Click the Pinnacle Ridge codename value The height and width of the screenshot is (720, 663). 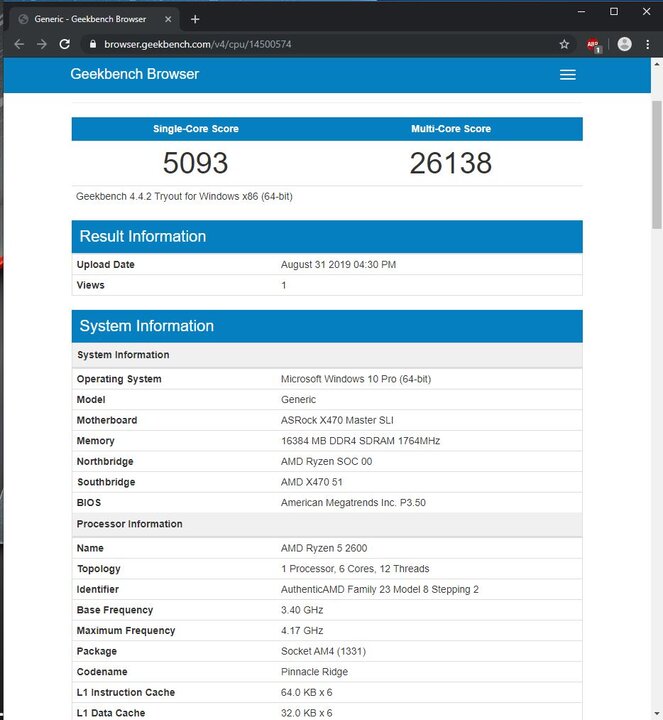(x=315, y=672)
